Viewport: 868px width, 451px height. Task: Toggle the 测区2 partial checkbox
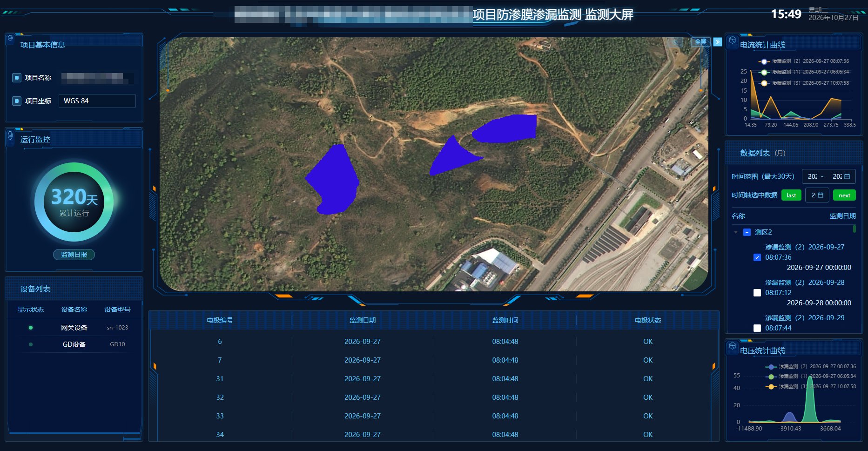tap(747, 232)
